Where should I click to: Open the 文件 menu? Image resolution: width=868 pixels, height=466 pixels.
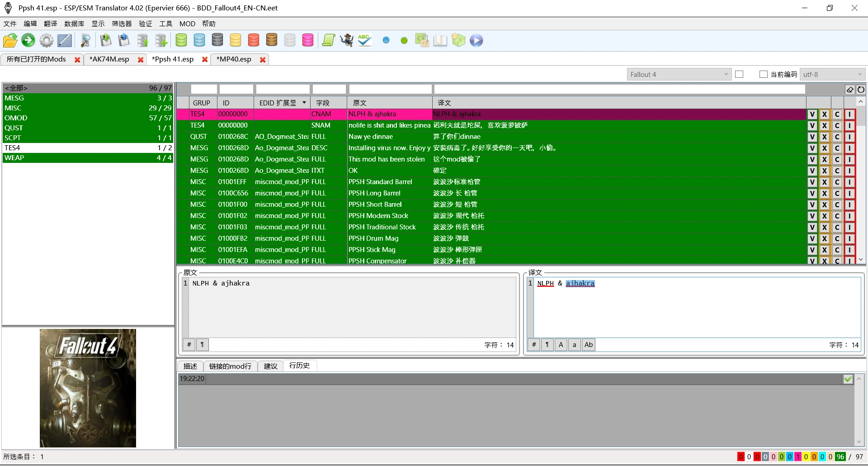tap(10, 24)
